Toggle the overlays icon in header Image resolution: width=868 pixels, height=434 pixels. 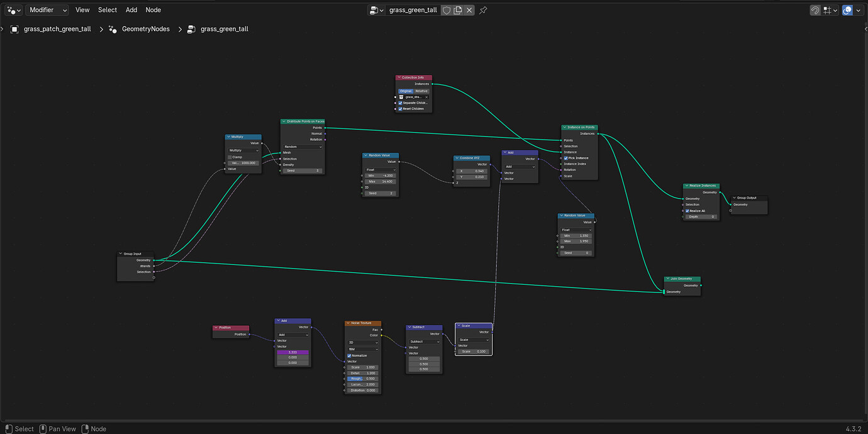click(x=847, y=10)
